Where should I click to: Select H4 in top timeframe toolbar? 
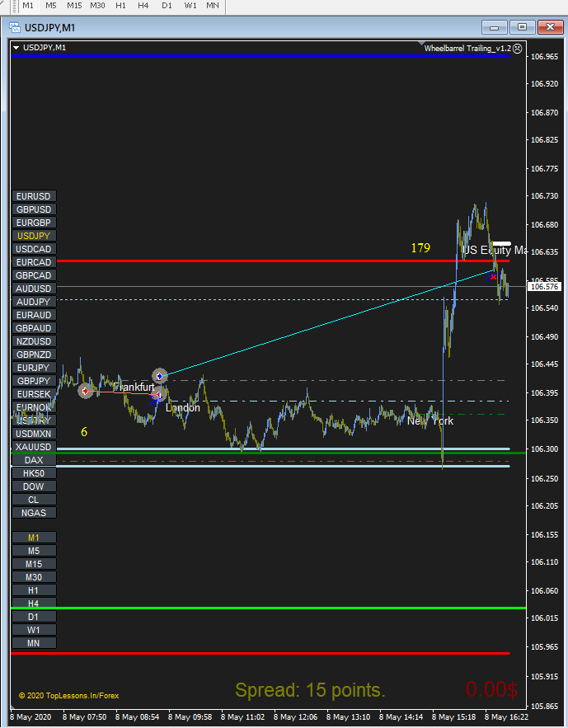coord(143,6)
